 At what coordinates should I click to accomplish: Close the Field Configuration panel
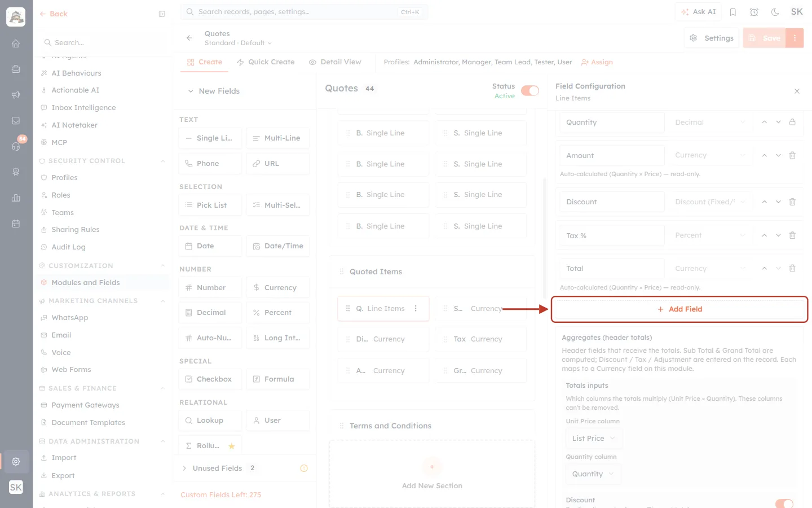pyautogui.click(x=797, y=91)
